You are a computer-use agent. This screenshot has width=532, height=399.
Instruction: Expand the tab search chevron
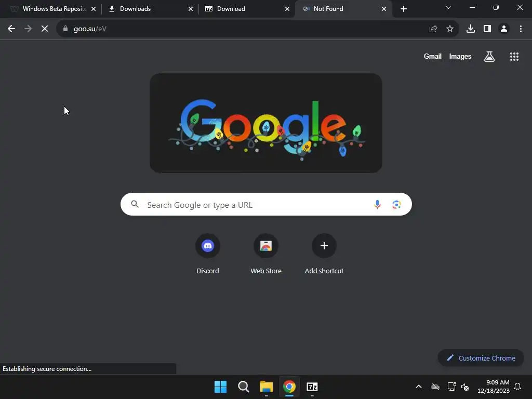(448, 7)
